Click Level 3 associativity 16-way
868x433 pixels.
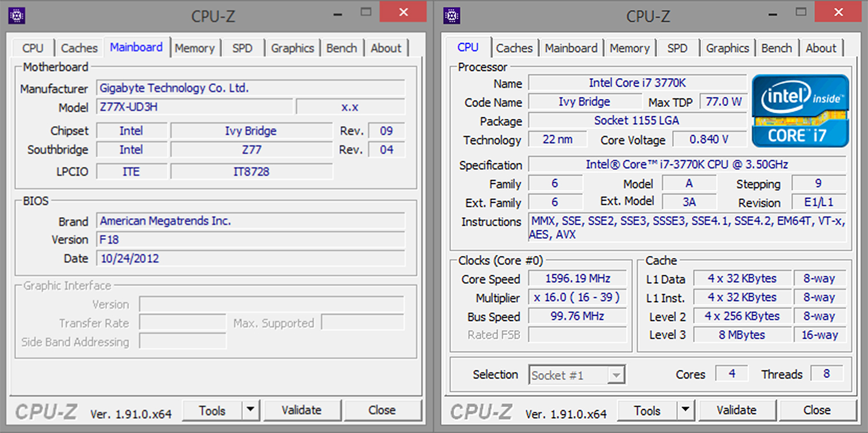pyautogui.click(x=819, y=335)
